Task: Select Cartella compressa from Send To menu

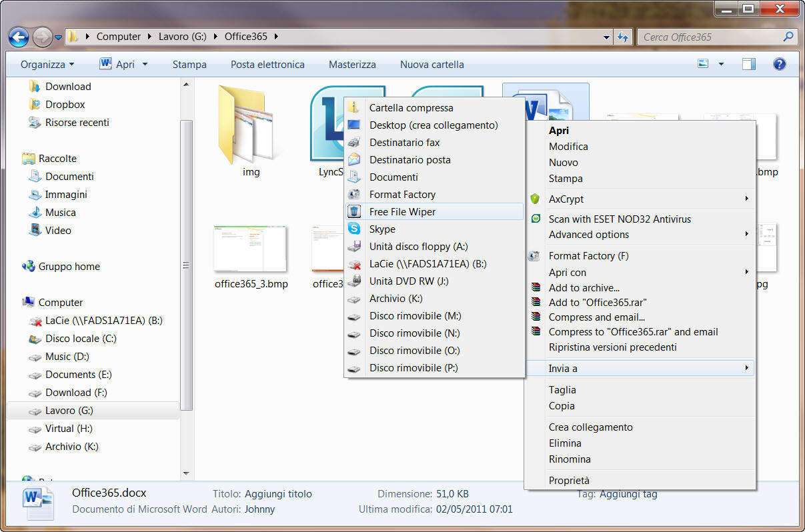Action: (411, 108)
